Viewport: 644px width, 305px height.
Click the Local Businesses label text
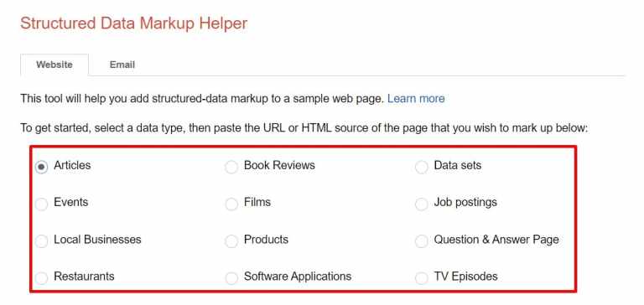pos(97,240)
